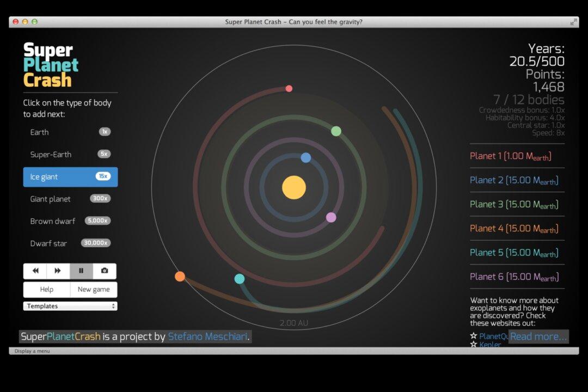The width and height of the screenshot is (588, 392).
Task: Open the Help dialog
Action: tap(46, 289)
